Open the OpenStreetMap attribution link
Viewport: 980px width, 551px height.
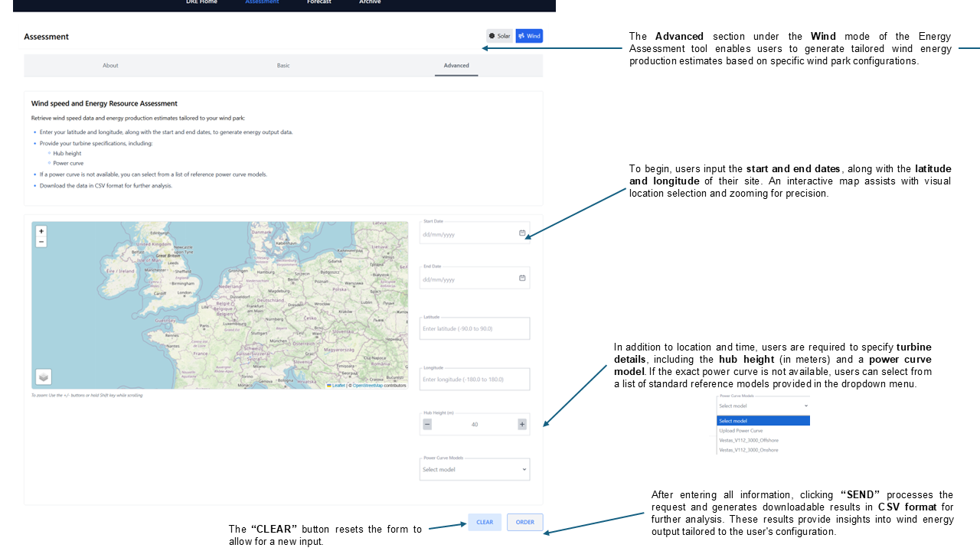367,386
